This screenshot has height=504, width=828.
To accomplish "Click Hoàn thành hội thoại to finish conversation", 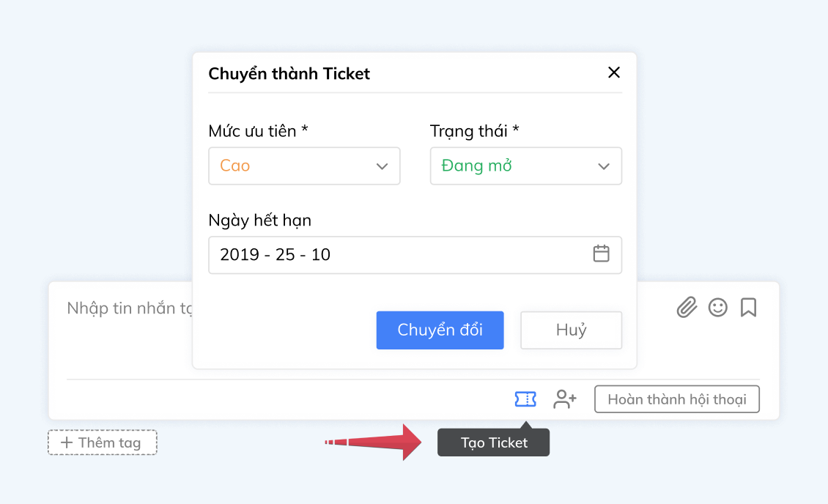I will (676, 399).
